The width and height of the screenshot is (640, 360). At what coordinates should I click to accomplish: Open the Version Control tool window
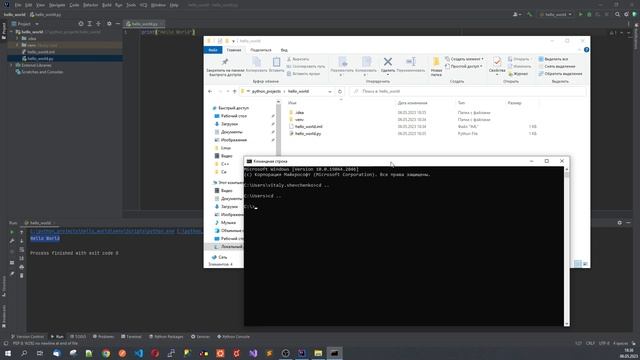tap(27, 337)
